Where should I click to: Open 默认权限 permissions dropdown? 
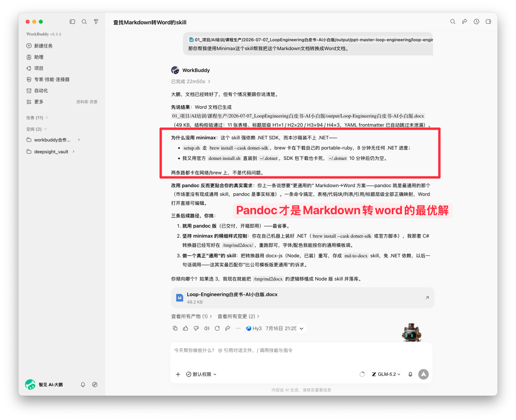(x=201, y=374)
